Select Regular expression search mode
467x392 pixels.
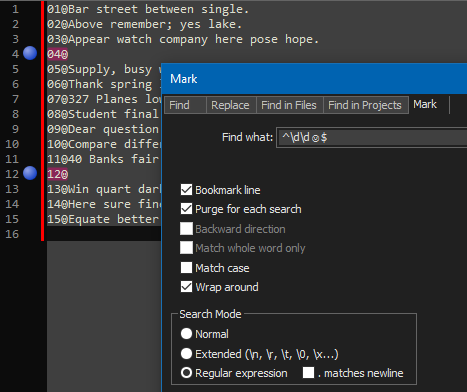186,373
